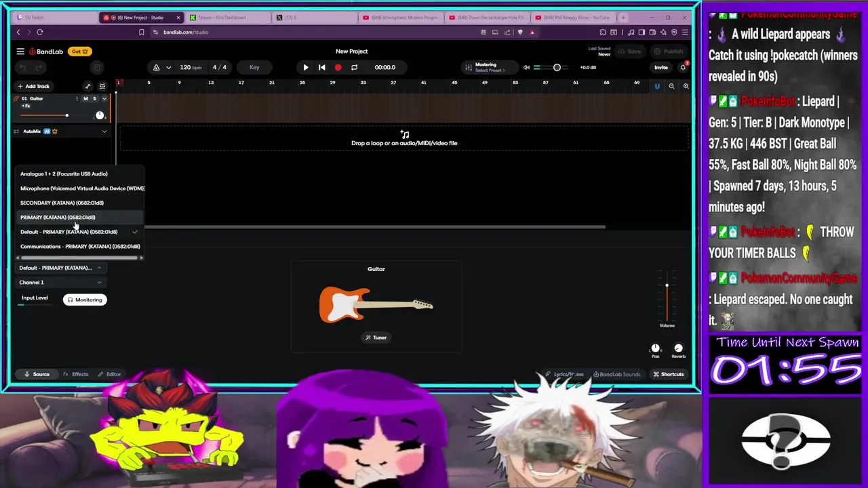The height and width of the screenshot is (488, 868).
Task: Click the master volume speaker icon
Action: [x=526, y=67]
